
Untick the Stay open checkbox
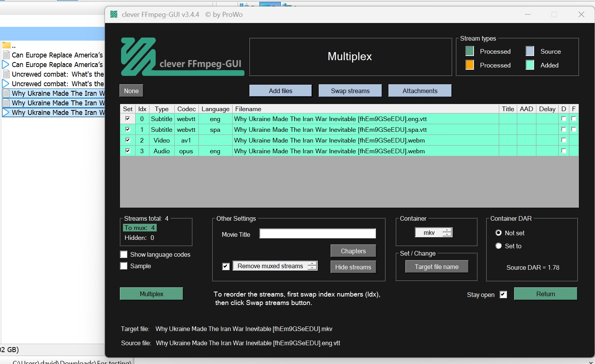point(503,295)
